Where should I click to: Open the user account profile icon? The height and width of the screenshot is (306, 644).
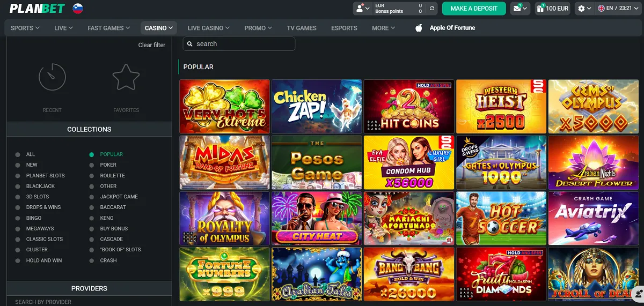(x=361, y=9)
